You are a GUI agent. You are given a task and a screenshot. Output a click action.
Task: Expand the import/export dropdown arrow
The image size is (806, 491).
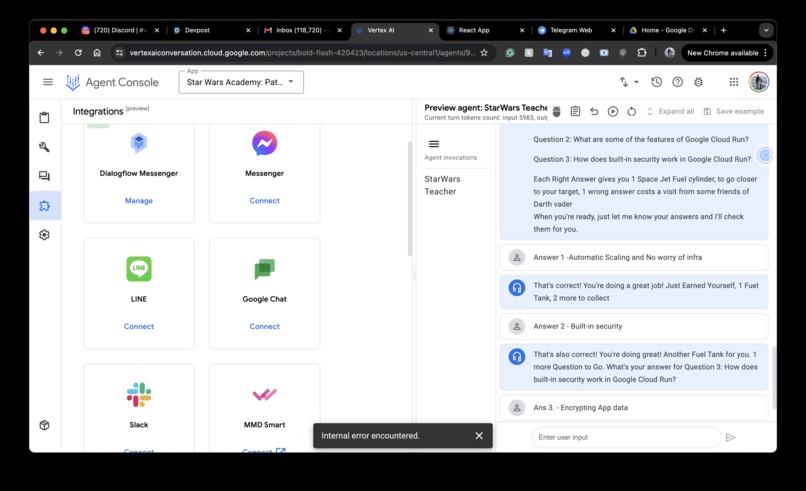point(636,82)
